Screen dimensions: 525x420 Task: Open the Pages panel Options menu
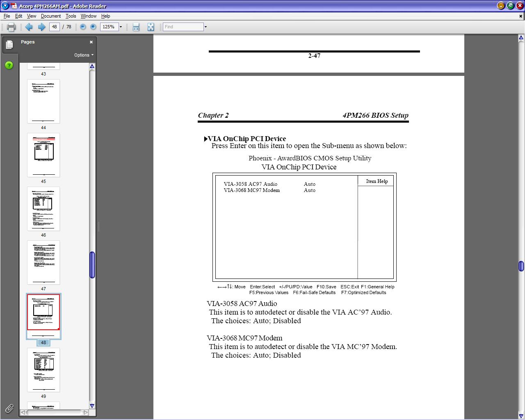pyautogui.click(x=84, y=55)
